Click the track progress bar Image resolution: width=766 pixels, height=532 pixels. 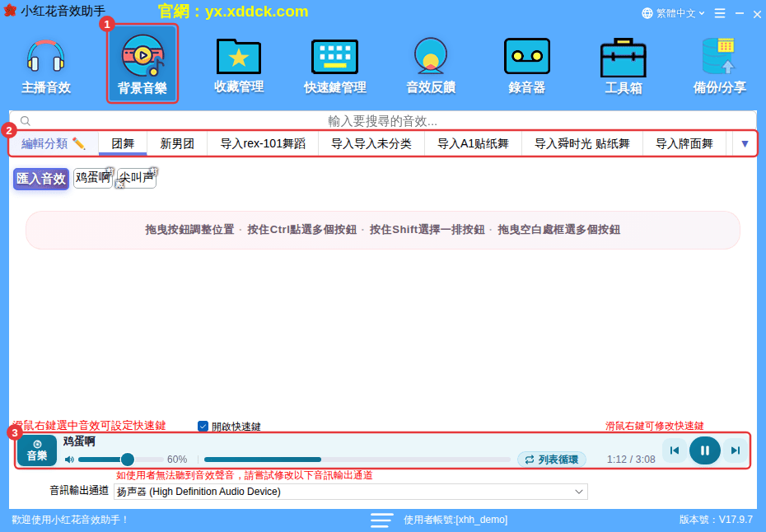pos(357,460)
